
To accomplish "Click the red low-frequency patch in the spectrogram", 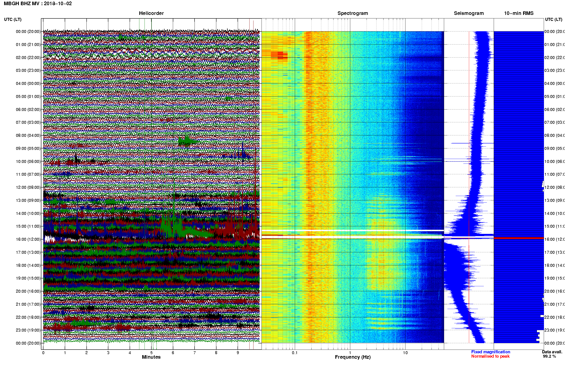I will 280,55.
